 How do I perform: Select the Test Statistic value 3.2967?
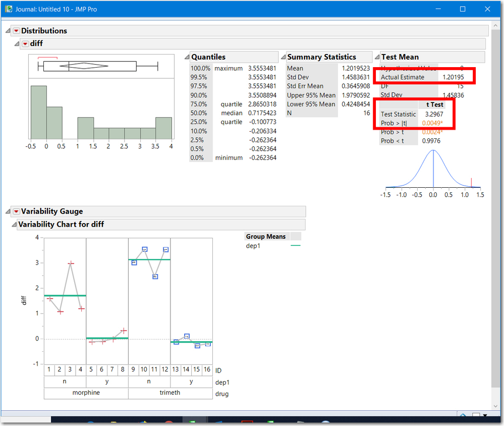tap(434, 115)
